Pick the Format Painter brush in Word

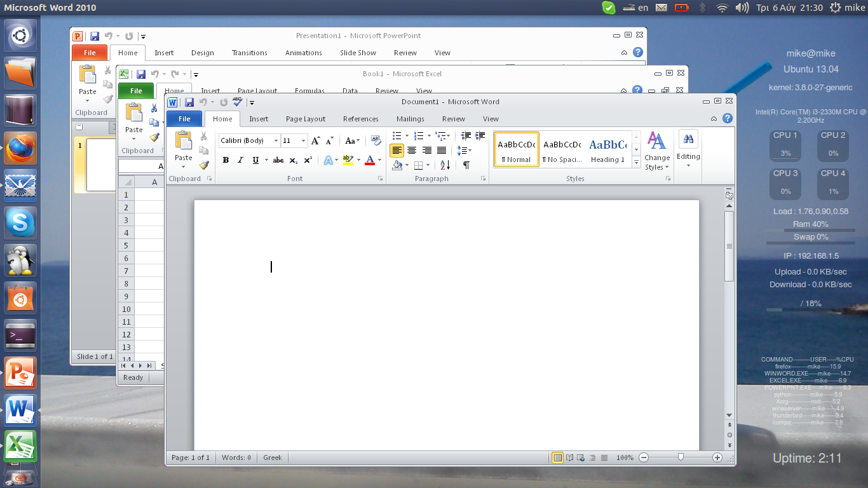tap(204, 165)
